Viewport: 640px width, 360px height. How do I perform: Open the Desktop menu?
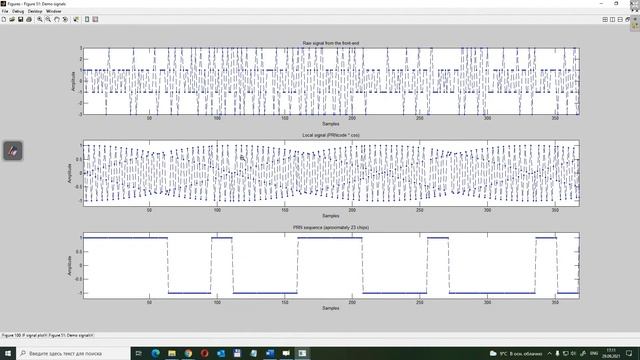tap(35, 11)
